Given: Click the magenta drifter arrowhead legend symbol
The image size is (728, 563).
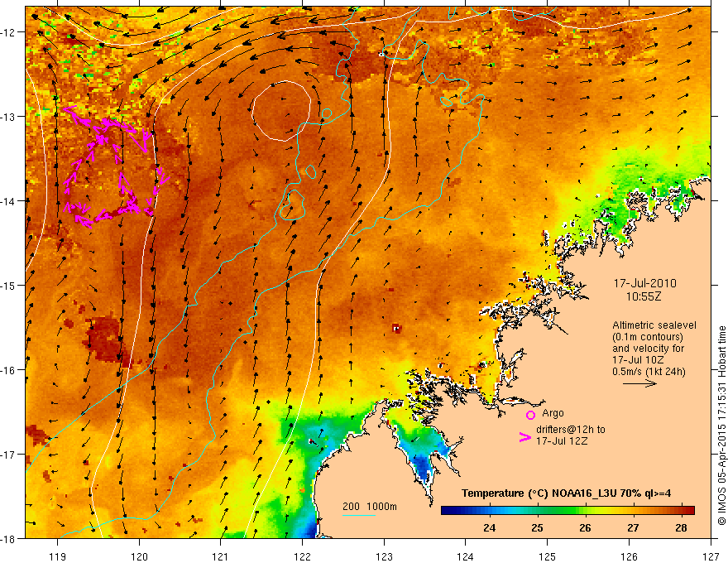Looking at the screenshot, I should click(524, 437).
